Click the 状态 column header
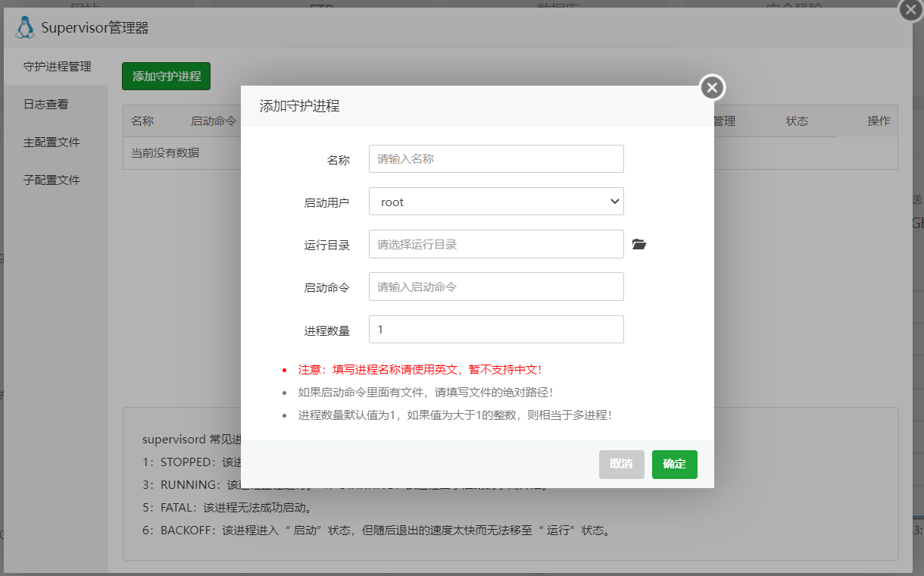The height and width of the screenshot is (576, 924). (x=797, y=121)
